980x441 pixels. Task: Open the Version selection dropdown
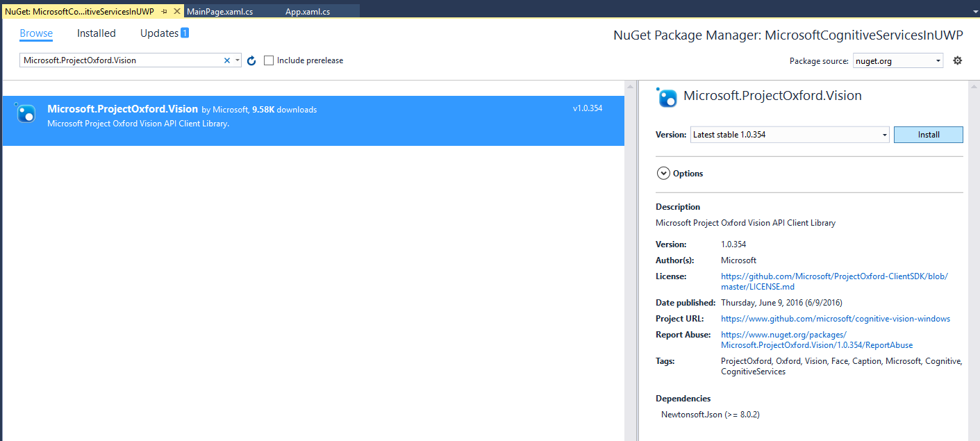point(790,135)
